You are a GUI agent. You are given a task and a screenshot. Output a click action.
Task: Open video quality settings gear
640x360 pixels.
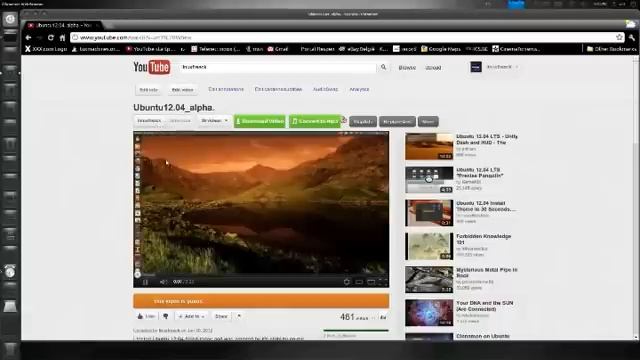pos(347,282)
